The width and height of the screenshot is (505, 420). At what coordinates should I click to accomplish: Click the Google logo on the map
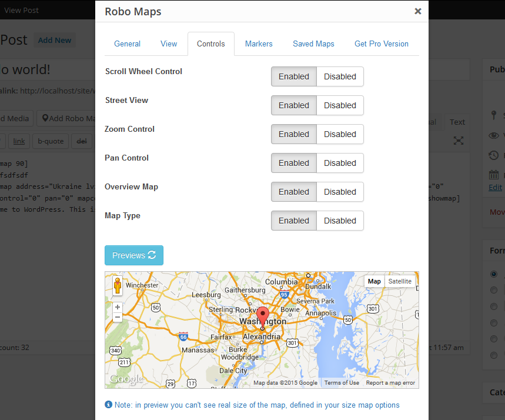[x=126, y=379]
